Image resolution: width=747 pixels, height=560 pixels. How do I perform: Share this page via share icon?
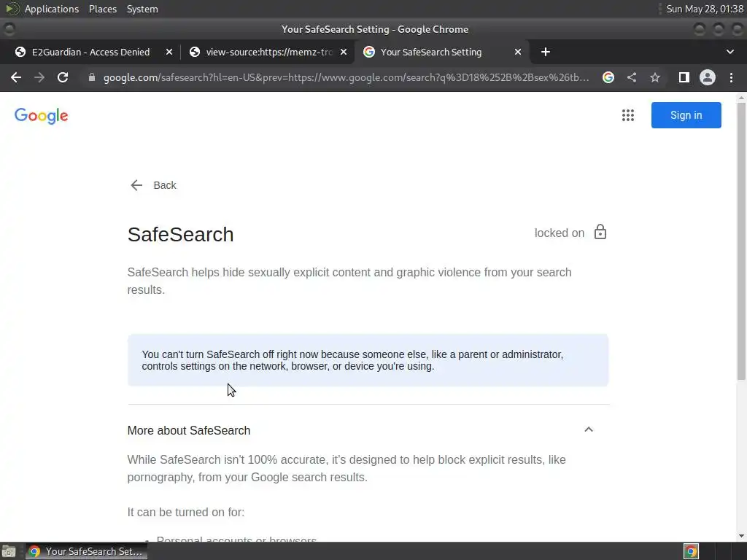click(x=632, y=77)
